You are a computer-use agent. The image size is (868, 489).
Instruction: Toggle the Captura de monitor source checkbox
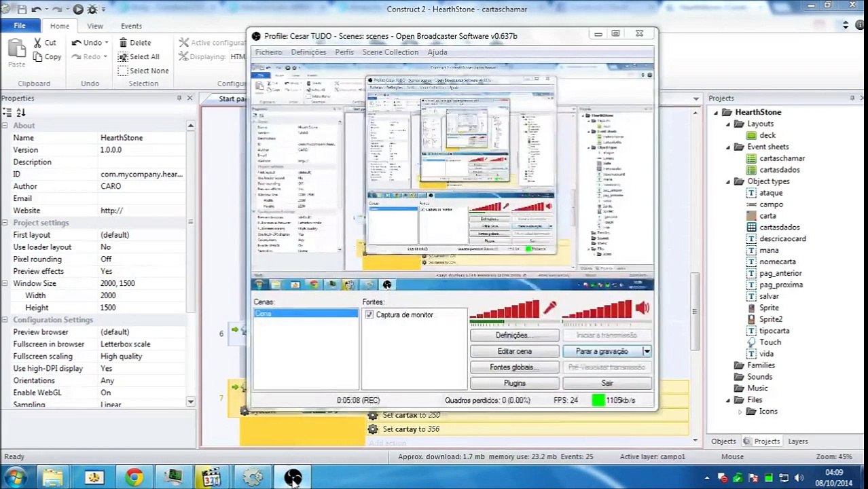click(x=369, y=315)
